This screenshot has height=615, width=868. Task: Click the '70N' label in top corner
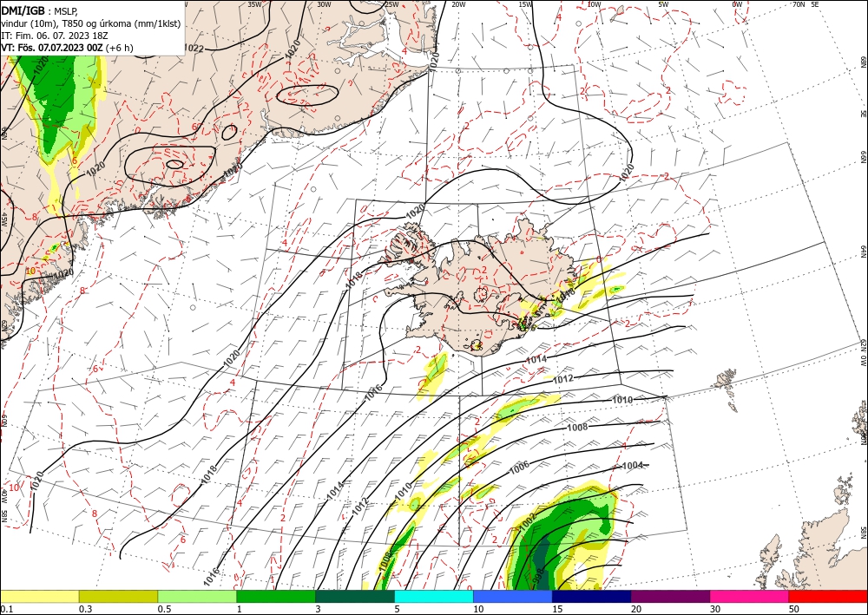pyautogui.click(x=799, y=4)
